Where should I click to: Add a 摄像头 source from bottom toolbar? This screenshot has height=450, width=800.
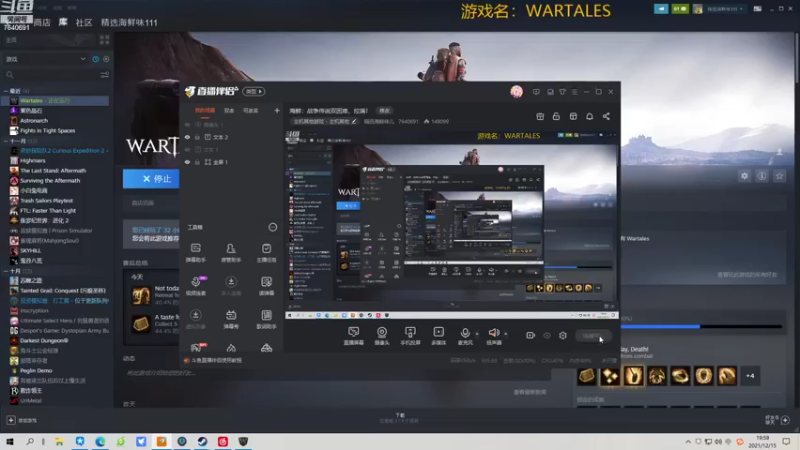(382, 336)
